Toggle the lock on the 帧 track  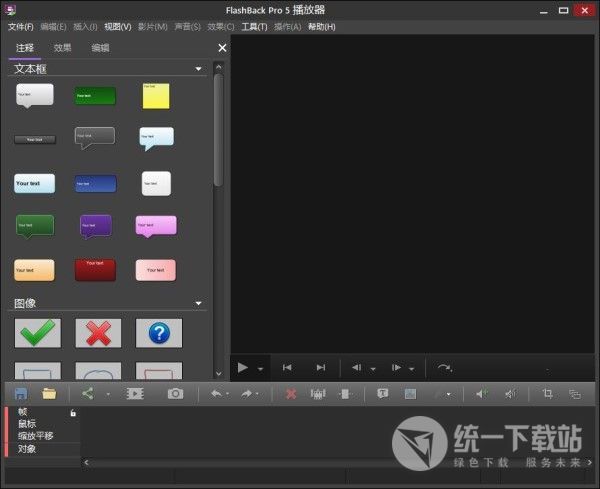73,412
